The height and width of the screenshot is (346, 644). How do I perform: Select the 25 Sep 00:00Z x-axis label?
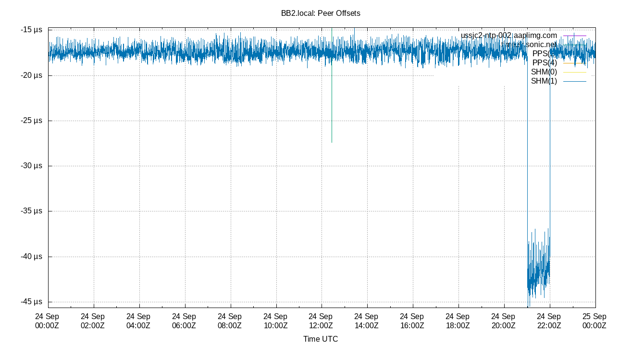coord(594,321)
